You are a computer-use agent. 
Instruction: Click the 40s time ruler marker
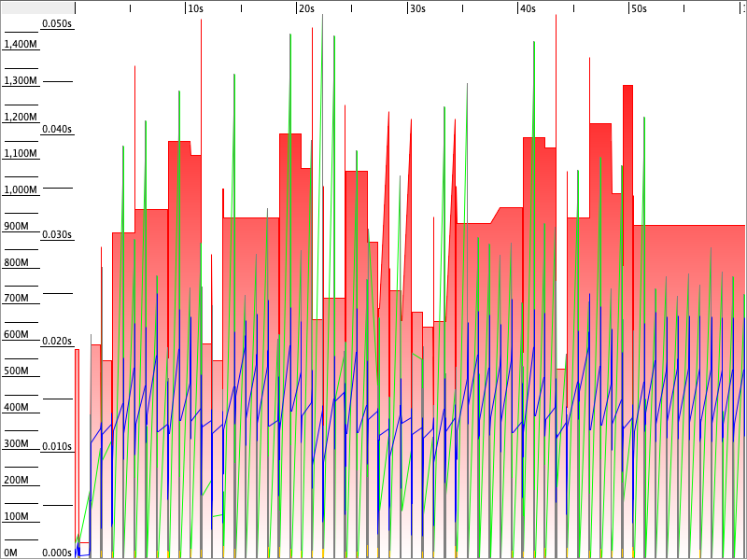(x=528, y=8)
